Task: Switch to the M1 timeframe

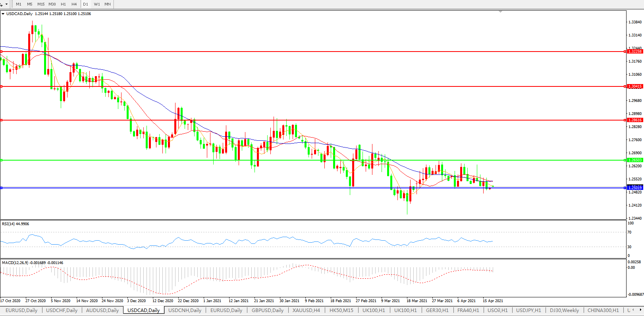Action: click(19, 4)
